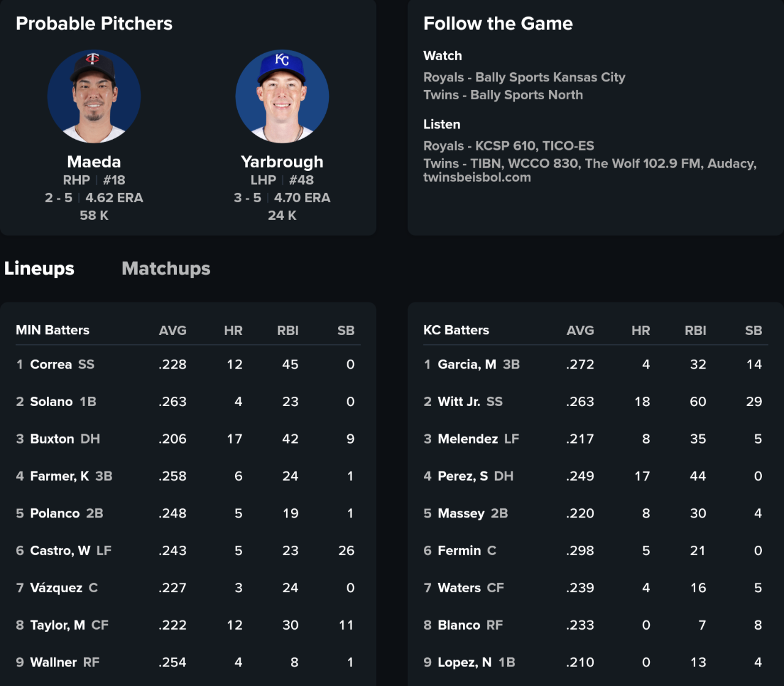Click Witt Jr. in KC batters

459,402
